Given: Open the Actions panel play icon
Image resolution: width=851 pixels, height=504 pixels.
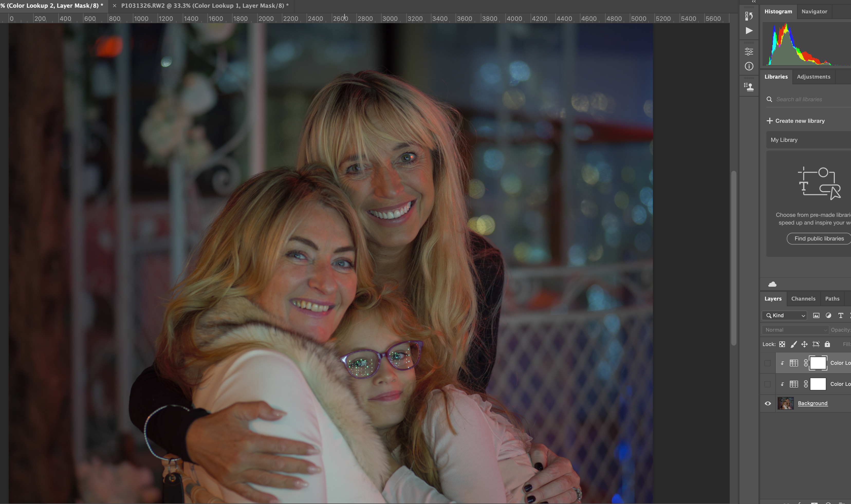Looking at the screenshot, I should pos(749,31).
